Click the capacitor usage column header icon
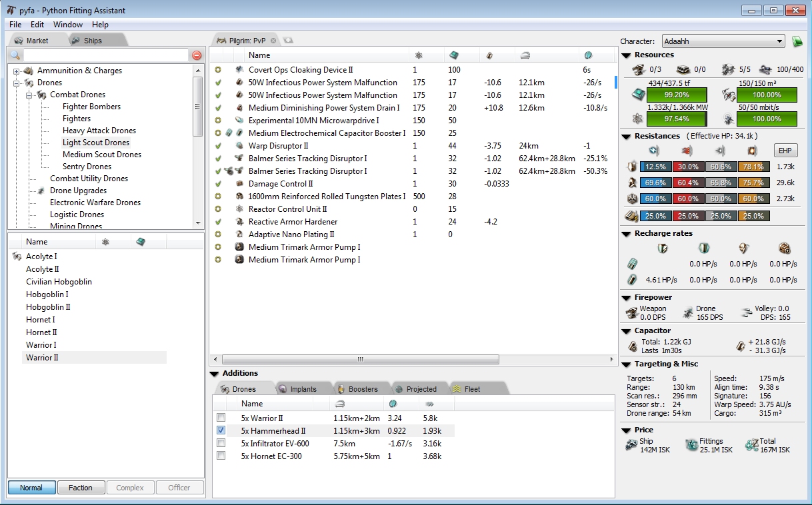The height and width of the screenshot is (505, 812). (489, 55)
